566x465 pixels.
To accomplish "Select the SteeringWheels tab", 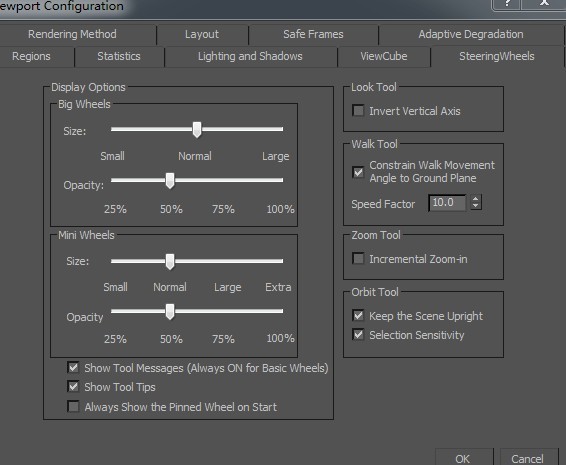I will pyautogui.click(x=497, y=56).
